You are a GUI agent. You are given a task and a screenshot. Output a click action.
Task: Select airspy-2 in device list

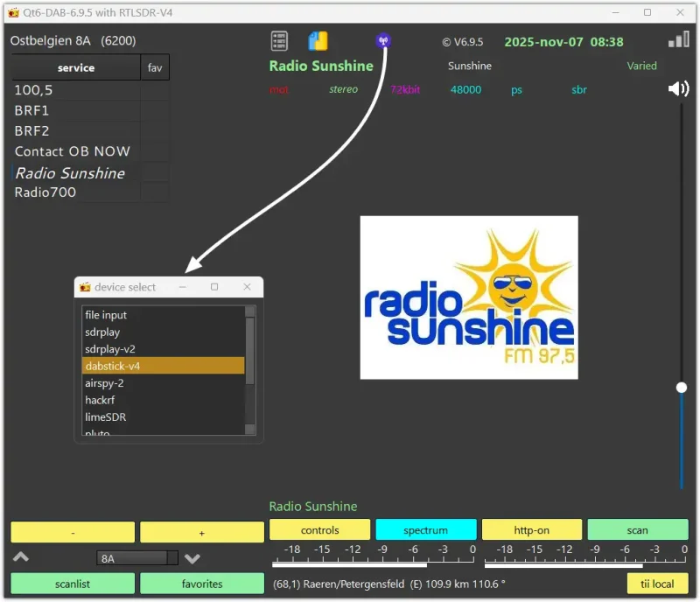(105, 383)
